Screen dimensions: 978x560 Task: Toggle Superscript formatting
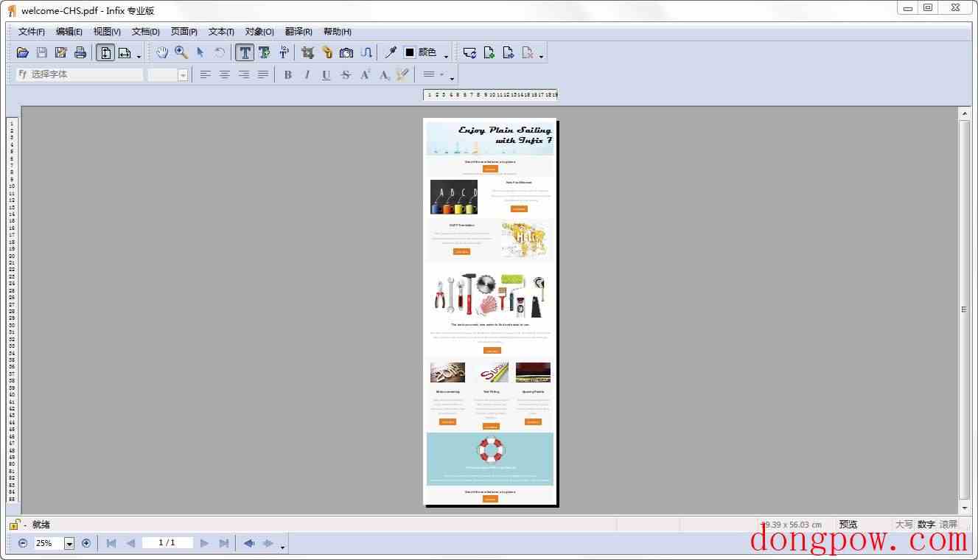click(x=365, y=74)
